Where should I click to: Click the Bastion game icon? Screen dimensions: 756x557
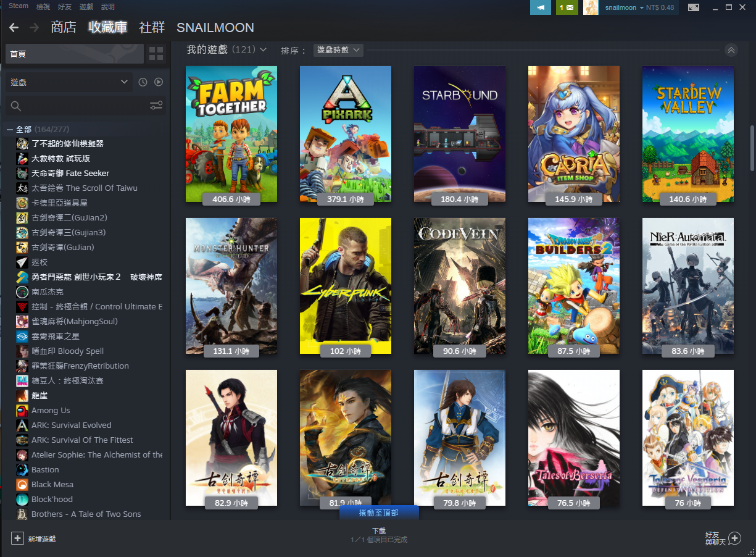22,470
